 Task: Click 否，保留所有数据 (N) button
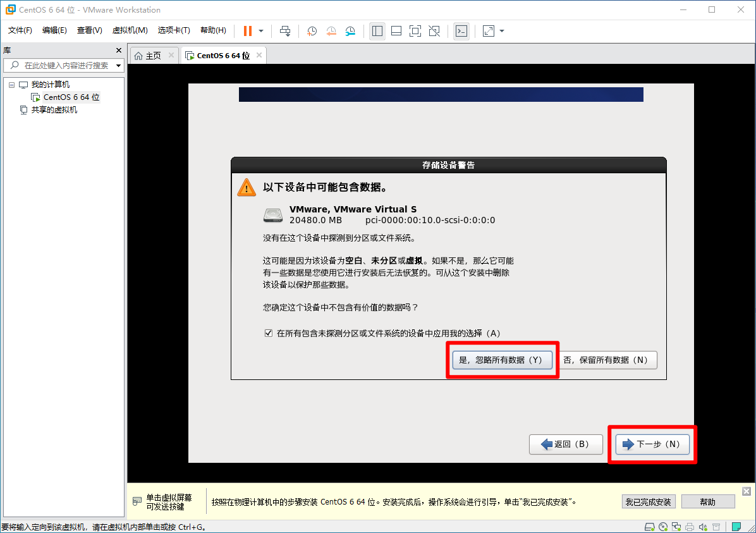609,360
